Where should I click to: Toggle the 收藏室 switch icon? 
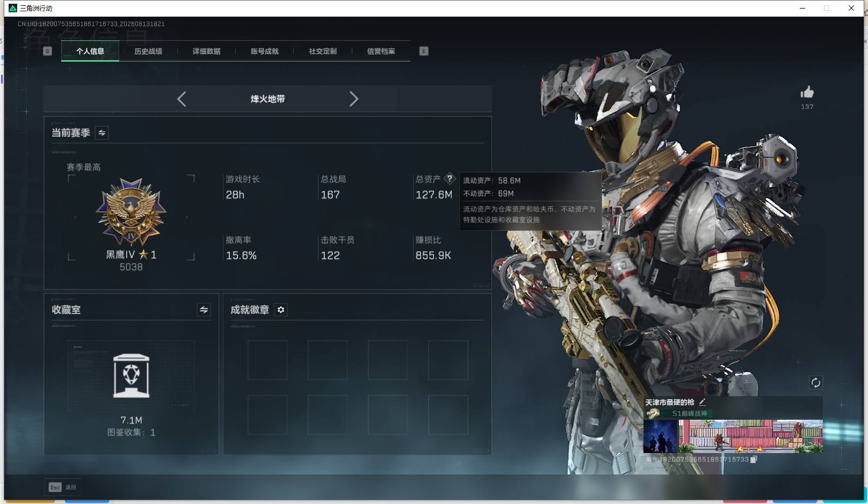[x=204, y=310]
